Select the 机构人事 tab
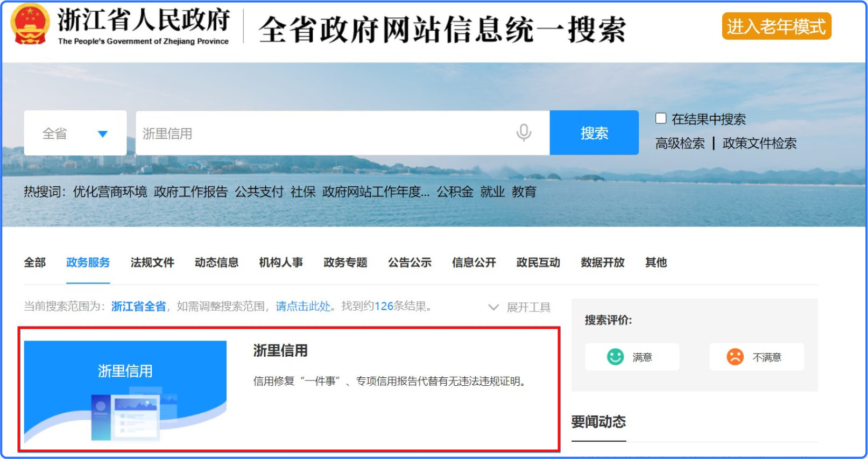The image size is (868, 459). pos(281,263)
